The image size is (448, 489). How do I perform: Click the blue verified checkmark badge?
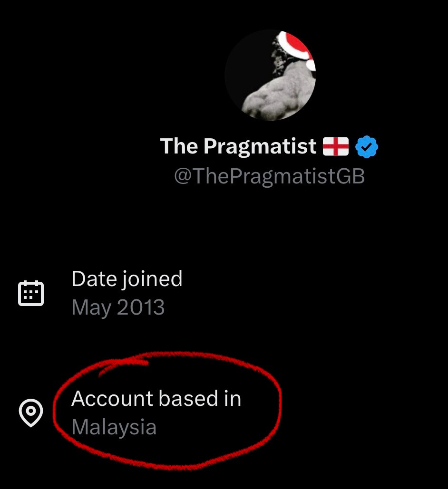[367, 146]
